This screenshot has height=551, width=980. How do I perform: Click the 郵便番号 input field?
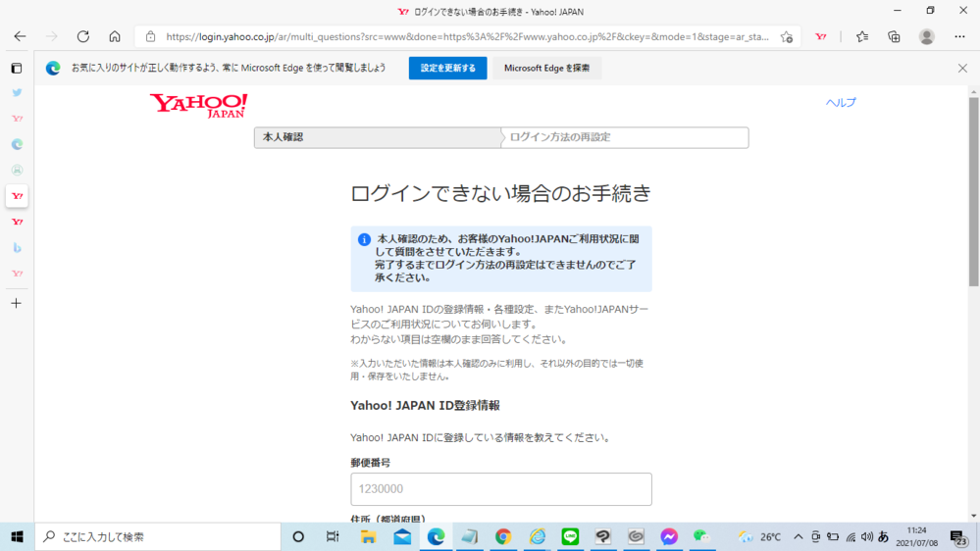(500, 489)
